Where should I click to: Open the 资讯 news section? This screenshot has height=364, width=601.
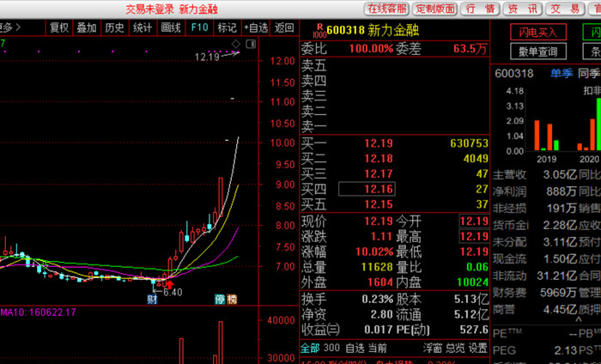(x=522, y=9)
